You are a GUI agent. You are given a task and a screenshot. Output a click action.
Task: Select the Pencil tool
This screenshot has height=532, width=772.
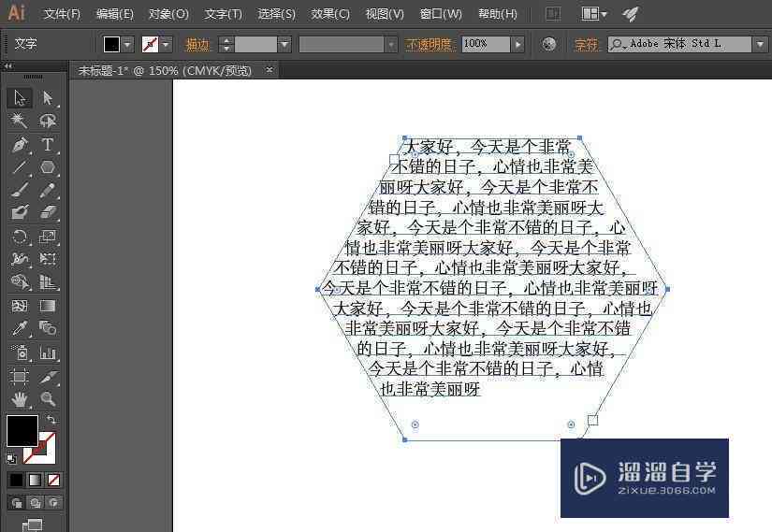coord(48,190)
